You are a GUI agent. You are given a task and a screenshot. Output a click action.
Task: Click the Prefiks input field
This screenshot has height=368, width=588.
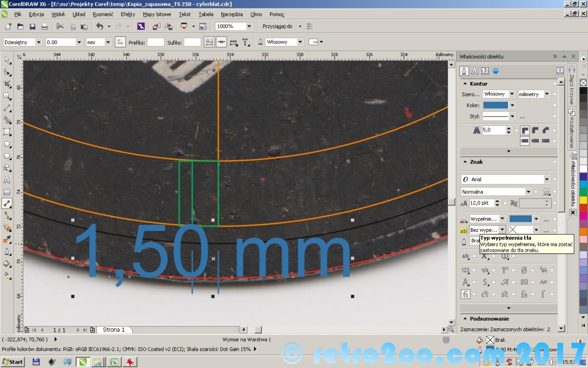[156, 42]
